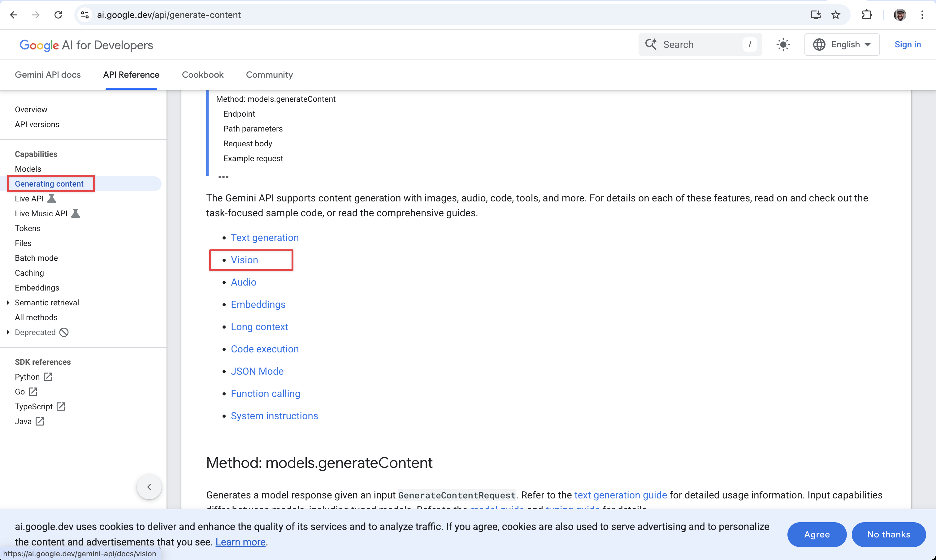Expand the Deprecated section arrow
The image size is (936, 560).
tap(8, 333)
